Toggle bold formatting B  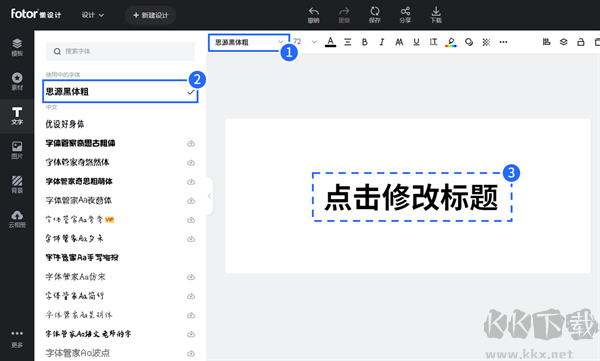365,42
